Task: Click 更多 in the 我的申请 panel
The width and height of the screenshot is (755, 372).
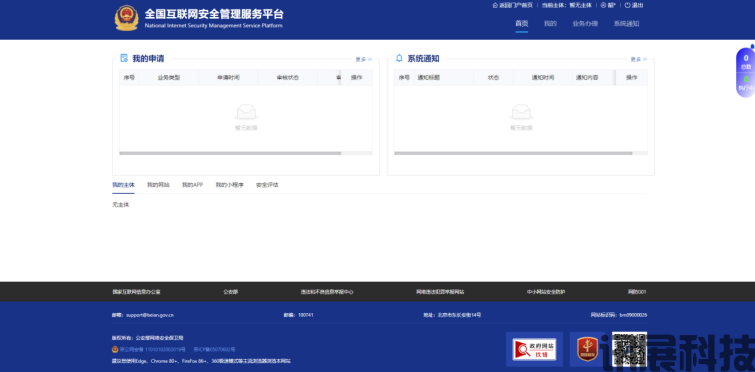Action: 364,59
